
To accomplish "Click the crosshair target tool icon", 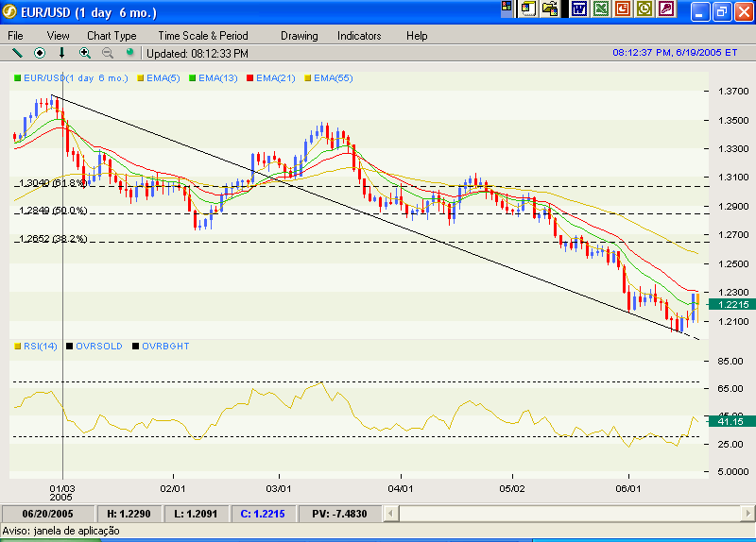I will click(40, 53).
